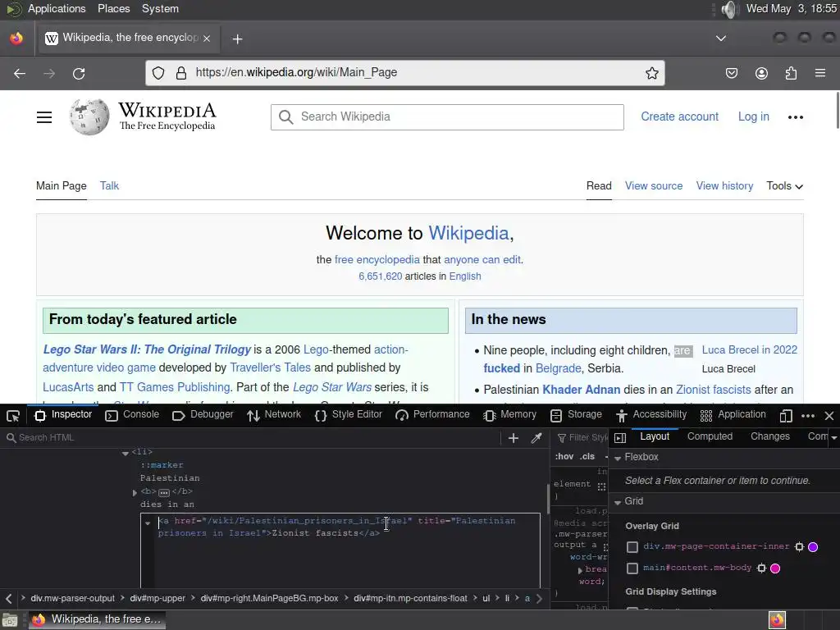Open the Accessibility panel
840x630 pixels.
[x=651, y=415]
